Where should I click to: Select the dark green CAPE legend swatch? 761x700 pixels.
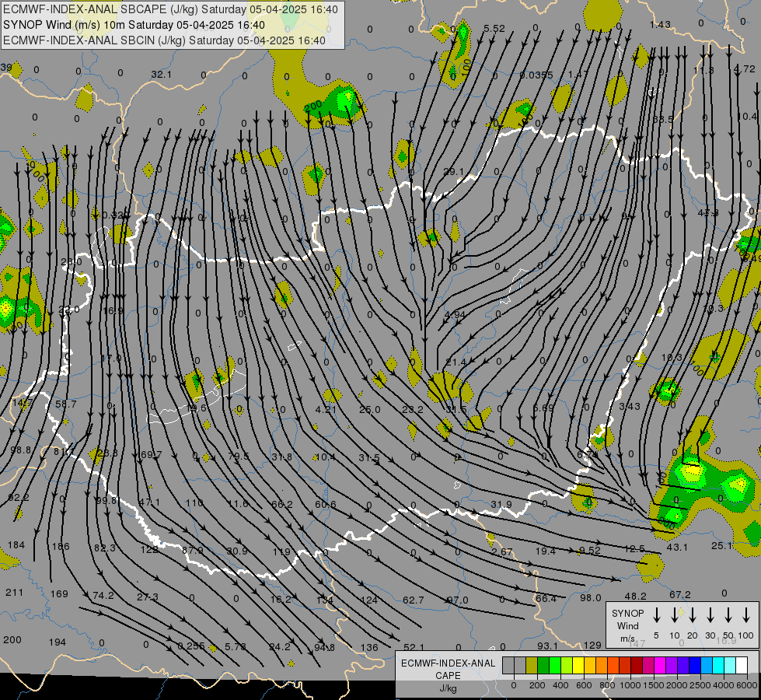point(543,665)
